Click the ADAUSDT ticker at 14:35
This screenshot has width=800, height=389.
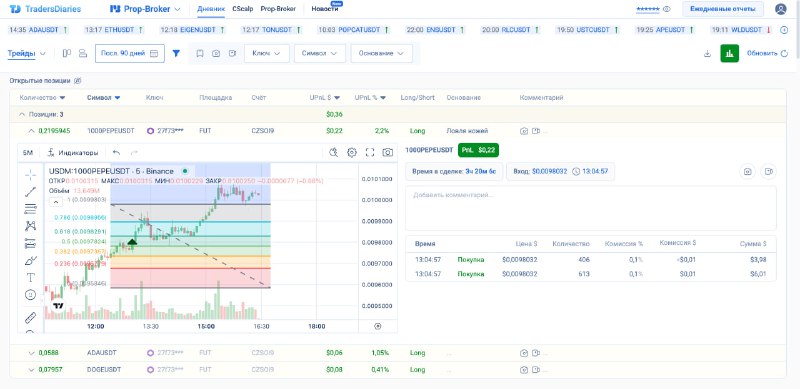38,30
